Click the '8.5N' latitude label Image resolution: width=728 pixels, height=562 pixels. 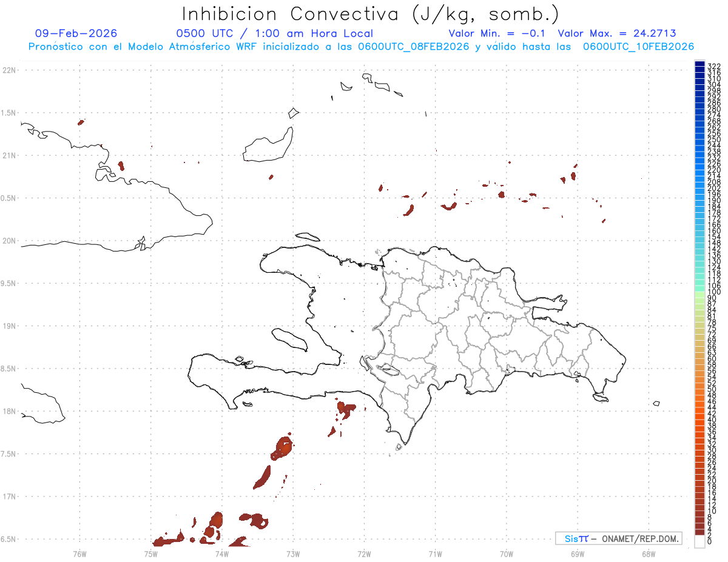[x=8, y=369]
